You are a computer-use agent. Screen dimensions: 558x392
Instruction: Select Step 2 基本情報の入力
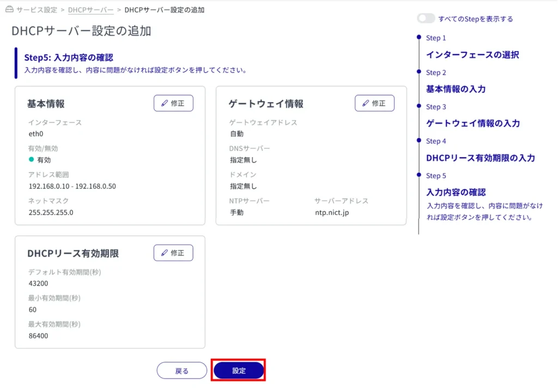click(x=456, y=89)
